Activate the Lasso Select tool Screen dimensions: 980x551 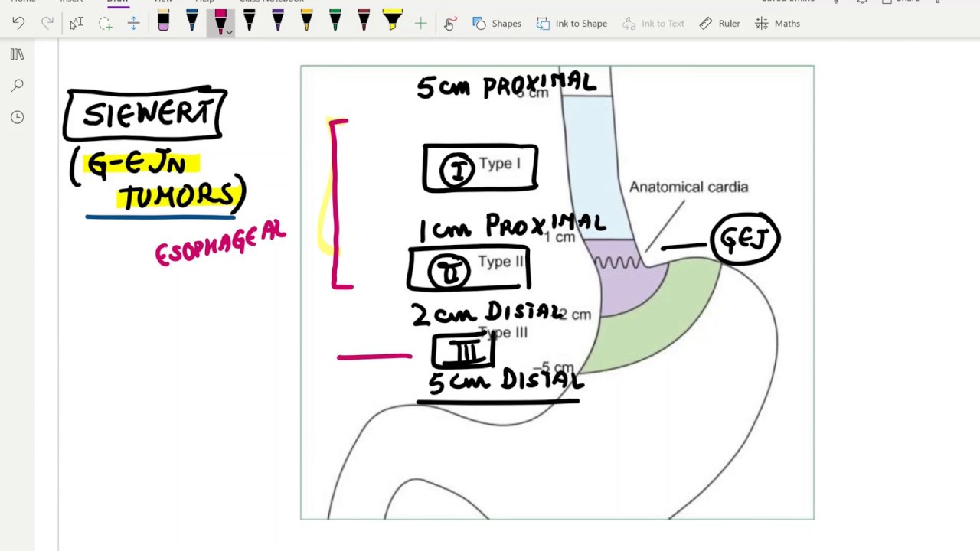(x=105, y=24)
